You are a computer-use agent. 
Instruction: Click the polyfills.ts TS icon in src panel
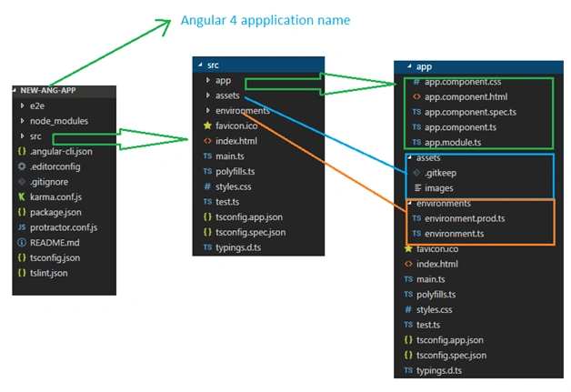tap(207, 171)
